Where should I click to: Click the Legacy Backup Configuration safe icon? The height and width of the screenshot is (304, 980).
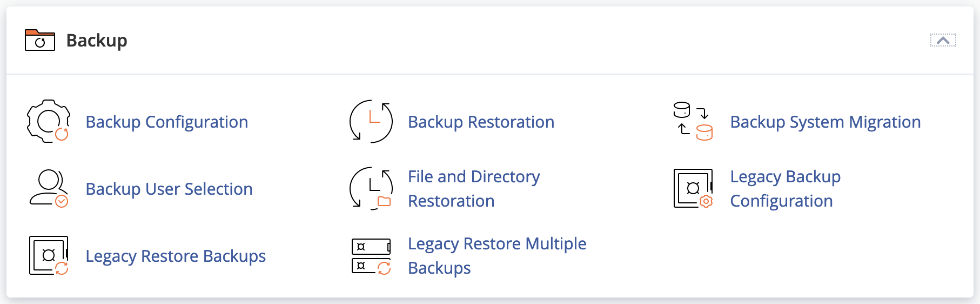(693, 188)
